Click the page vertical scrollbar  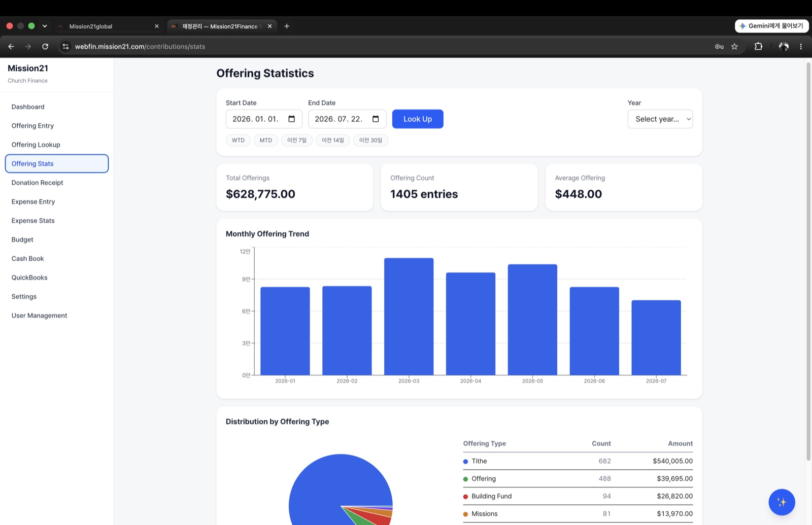point(808,261)
